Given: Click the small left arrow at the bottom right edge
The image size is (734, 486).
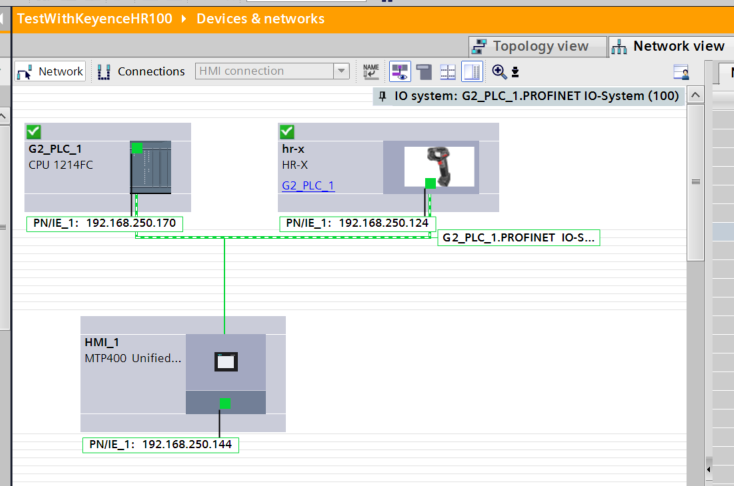Looking at the screenshot, I should [709, 469].
